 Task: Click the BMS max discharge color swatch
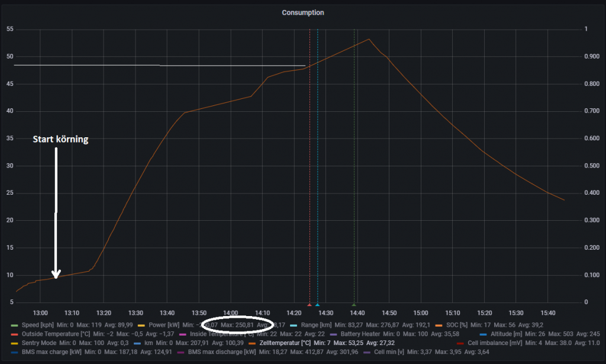(x=181, y=352)
